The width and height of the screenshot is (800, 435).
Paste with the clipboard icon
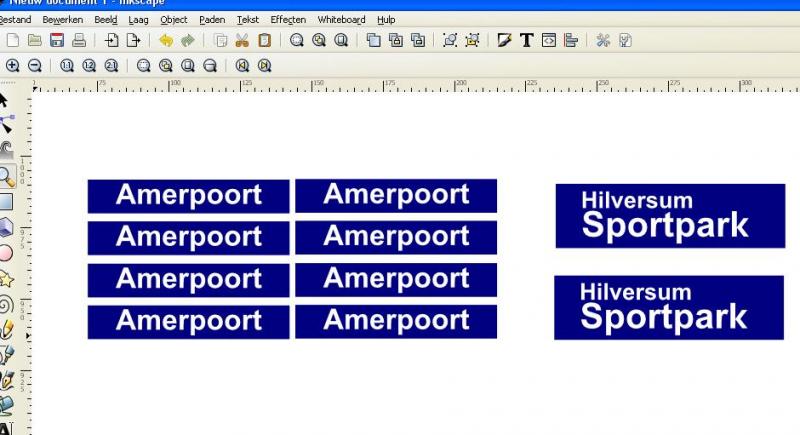(x=264, y=40)
